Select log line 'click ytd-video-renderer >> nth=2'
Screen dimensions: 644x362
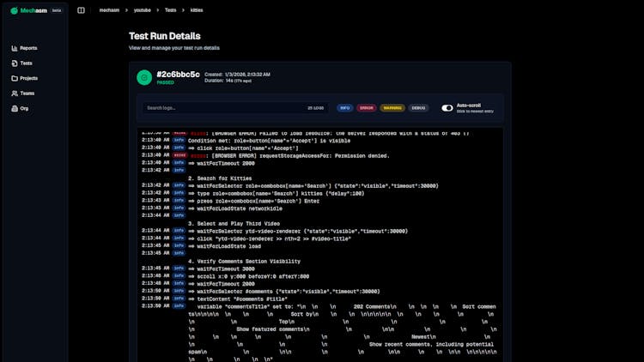click(x=270, y=238)
